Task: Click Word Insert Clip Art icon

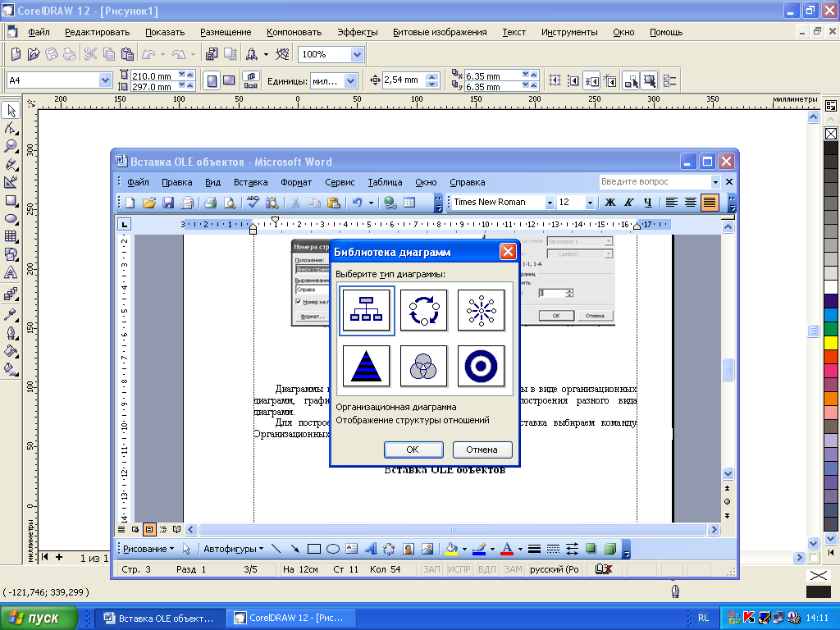Action: [409, 549]
